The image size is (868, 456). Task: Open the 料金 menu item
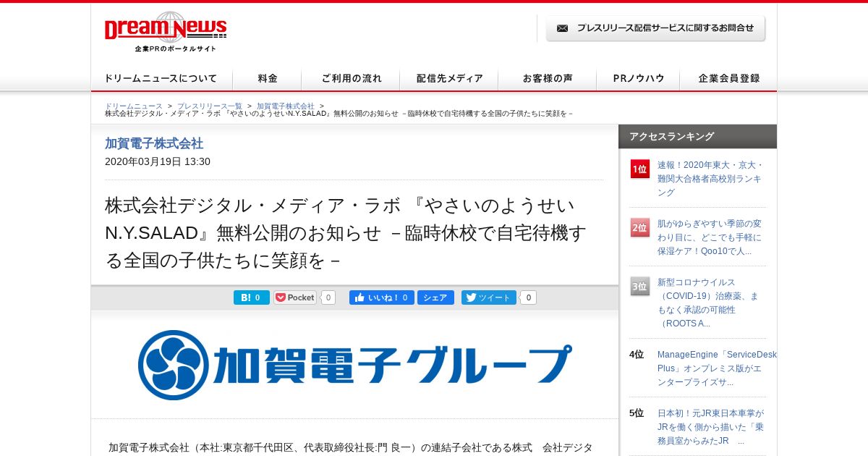(267, 79)
